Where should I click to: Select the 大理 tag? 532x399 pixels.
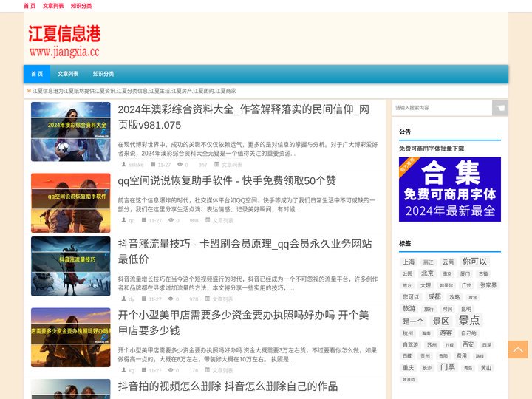tap(426, 285)
